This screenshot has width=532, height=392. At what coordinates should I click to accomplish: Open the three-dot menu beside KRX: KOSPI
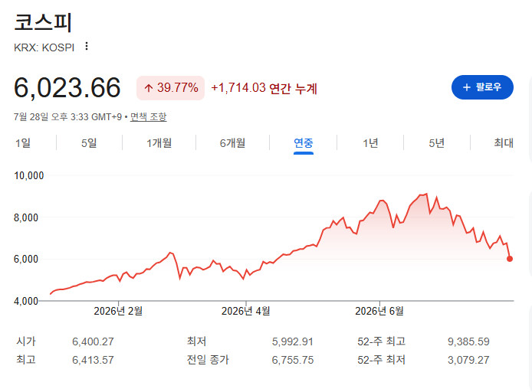coord(87,47)
